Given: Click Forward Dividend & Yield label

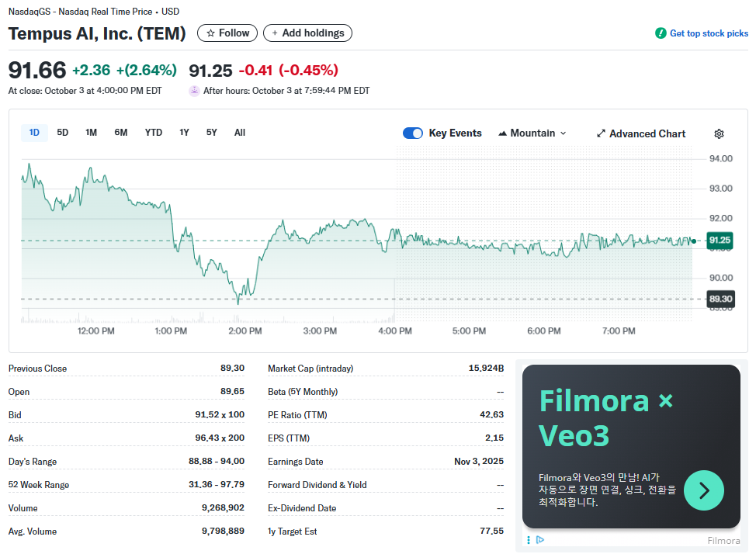Looking at the screenshot, I should pyautogui.click(x=317, y=485).
